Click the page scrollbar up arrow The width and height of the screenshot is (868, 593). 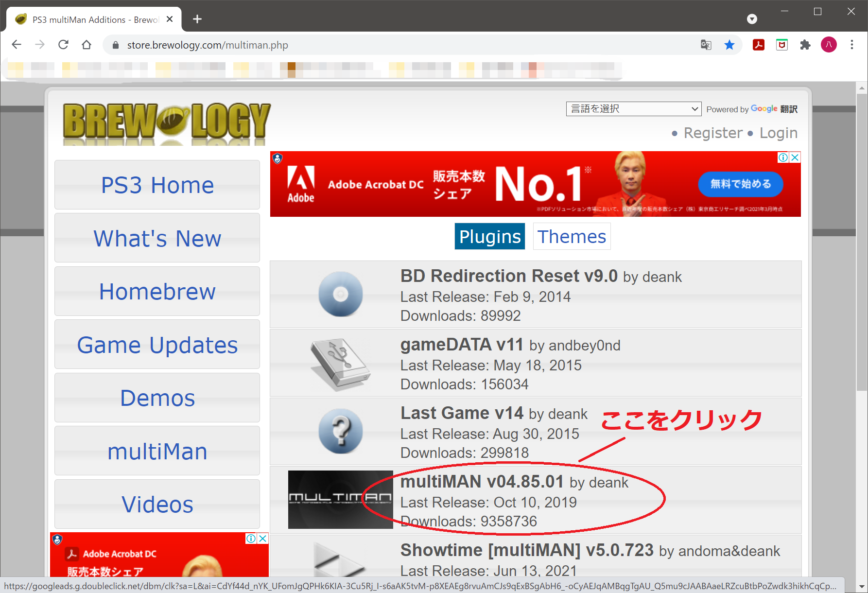(x=862, y=88)
